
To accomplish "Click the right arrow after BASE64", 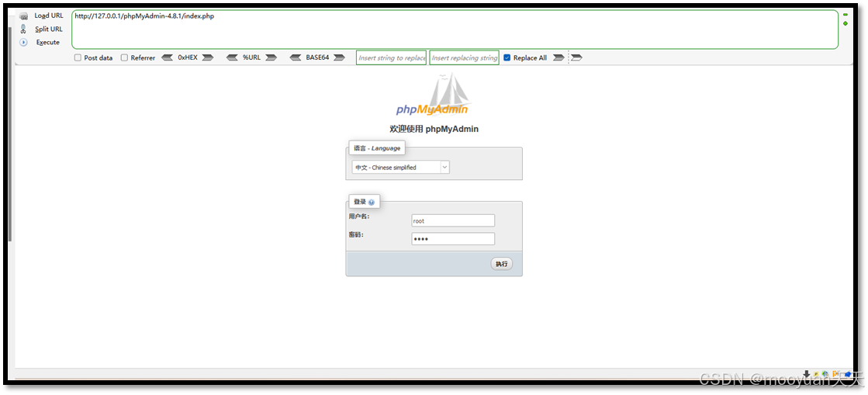I will tap(339, 57).
